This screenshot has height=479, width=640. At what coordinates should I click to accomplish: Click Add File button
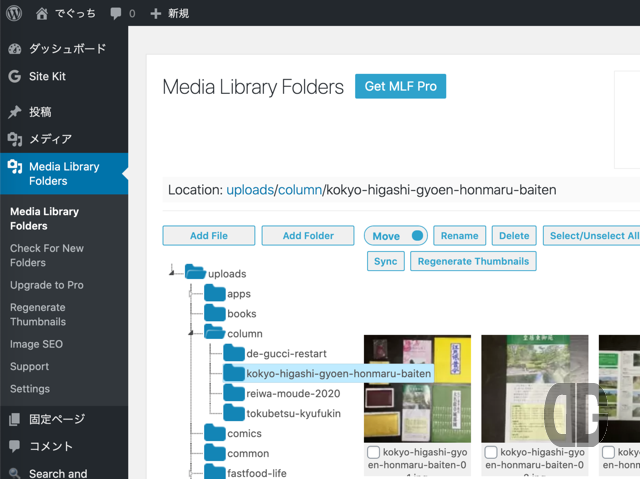209,235
